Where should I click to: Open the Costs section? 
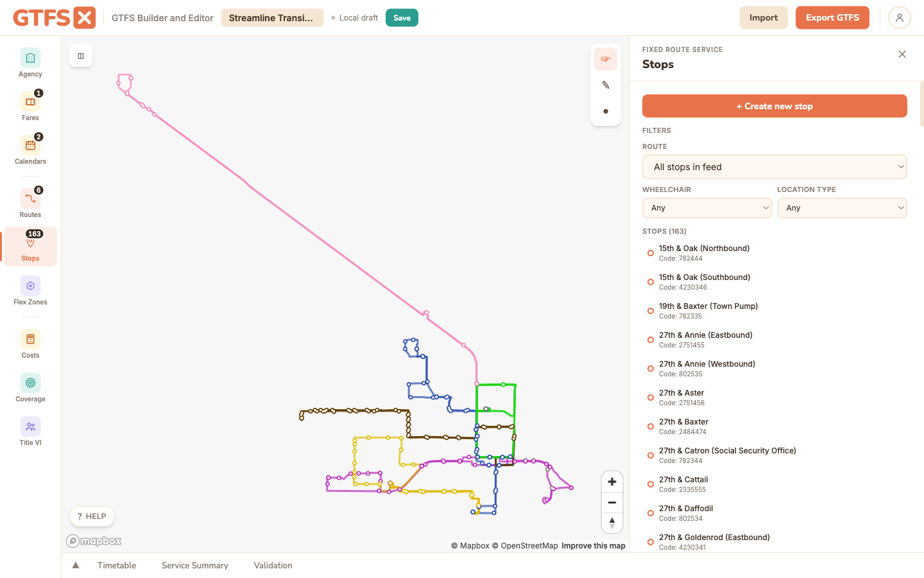coord(30,344)
